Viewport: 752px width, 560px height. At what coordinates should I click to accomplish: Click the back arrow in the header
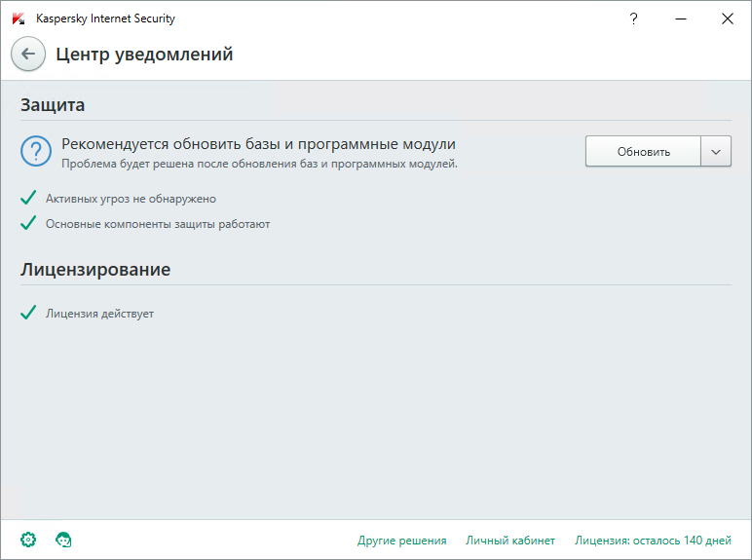[x=28, y=55]
